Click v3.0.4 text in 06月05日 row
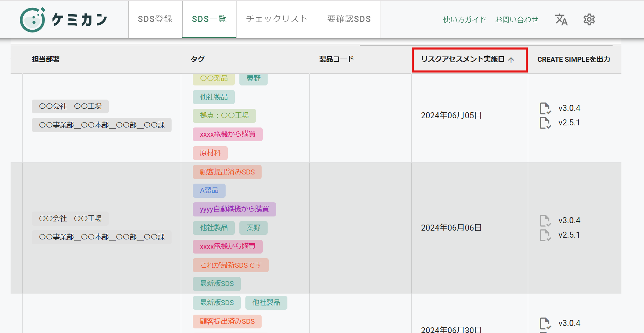This screenshot has width=644, height=333. [569, 108]
